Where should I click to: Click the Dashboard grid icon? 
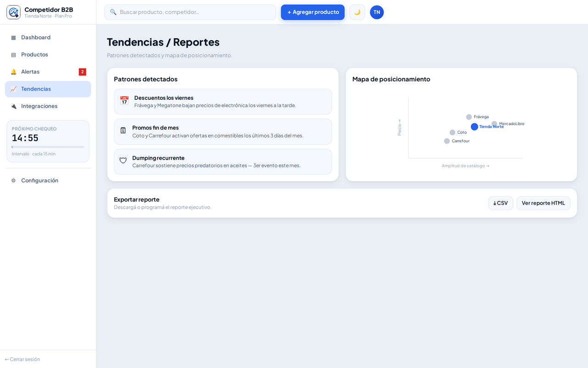[x=13, y=38]
